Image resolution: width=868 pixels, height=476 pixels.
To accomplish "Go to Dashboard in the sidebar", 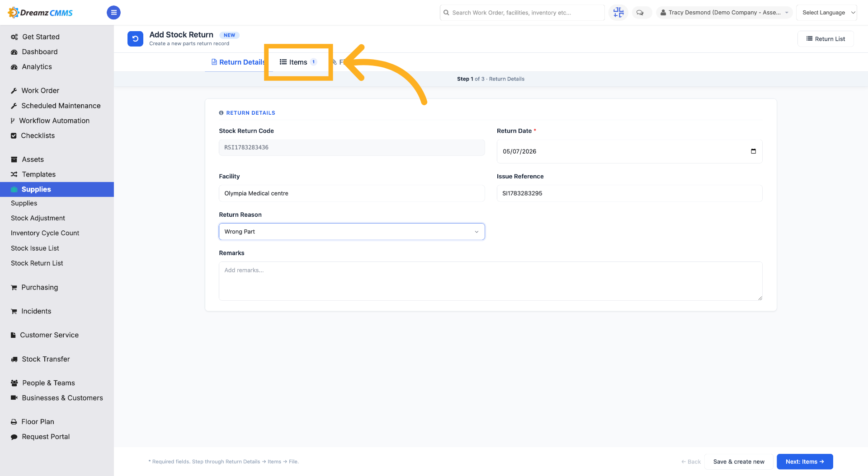I will point(40,51).
